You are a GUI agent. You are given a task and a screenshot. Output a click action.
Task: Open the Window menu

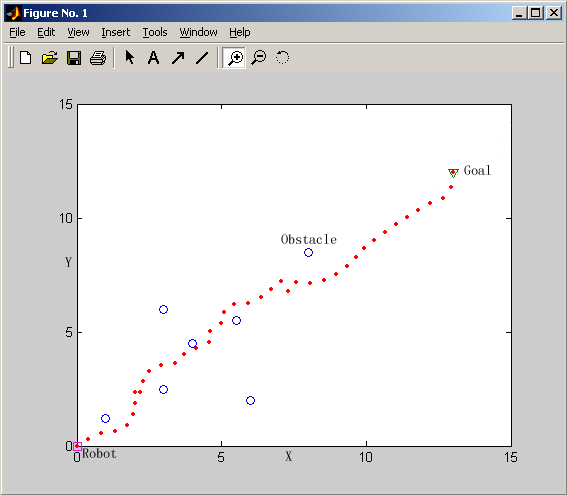199,33
